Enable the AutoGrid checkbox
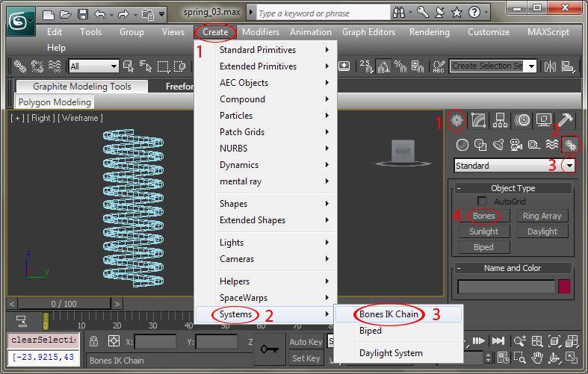 (x=483, y=202)
